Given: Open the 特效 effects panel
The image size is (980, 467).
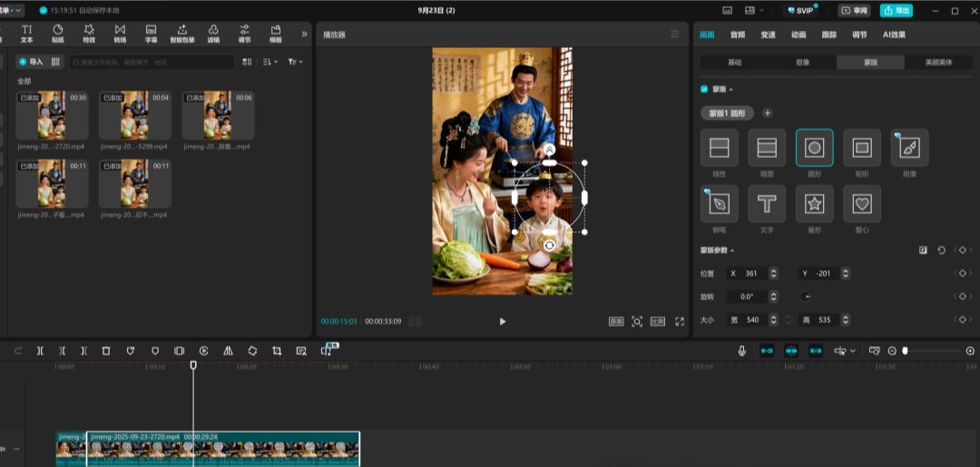Looking at the screenshot, I should [x=89, y=34].
